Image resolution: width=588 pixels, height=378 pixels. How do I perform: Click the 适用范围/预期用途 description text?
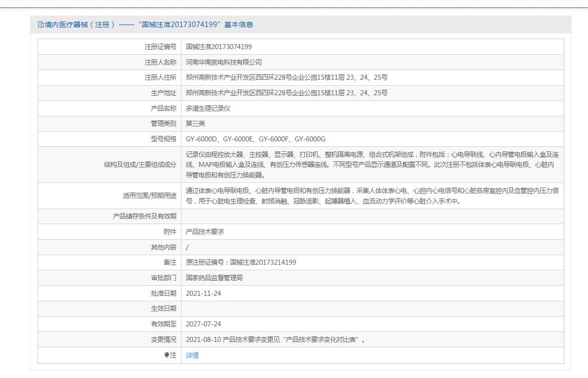pyautogui.click(x=371, y=196)
